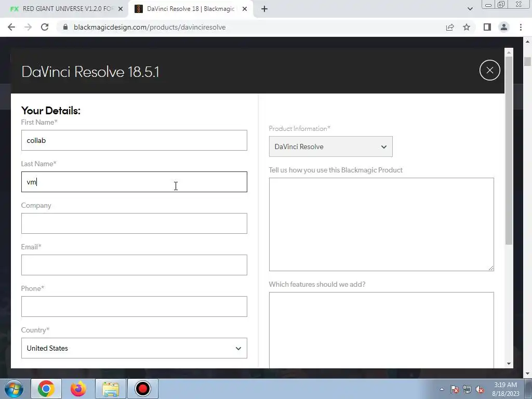Click the screen recorder taskbar icon
Screen dimensions: 532x399
(142, 389)
